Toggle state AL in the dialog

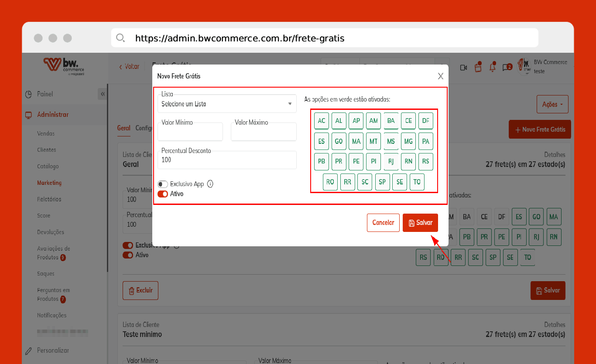pos(339,121)
